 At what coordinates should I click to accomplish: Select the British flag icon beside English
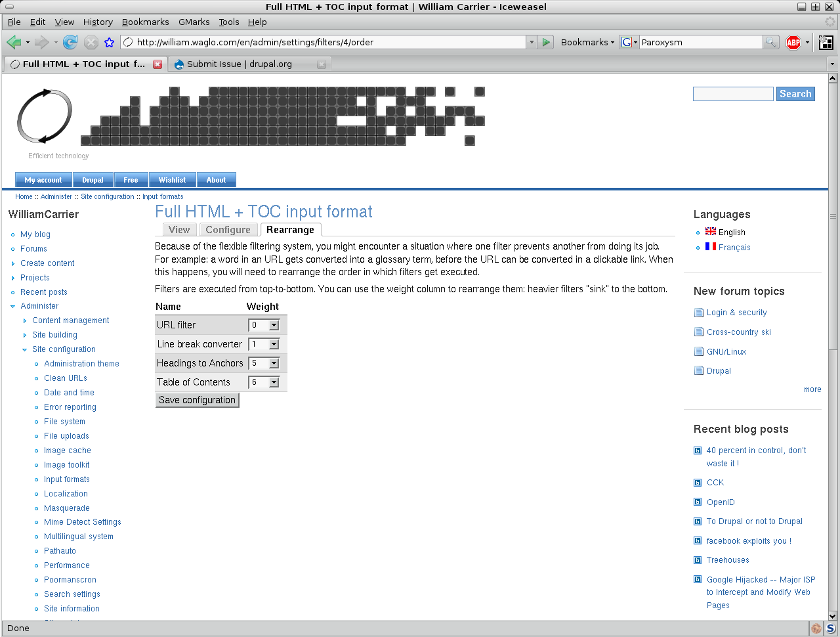click(711, 231)
